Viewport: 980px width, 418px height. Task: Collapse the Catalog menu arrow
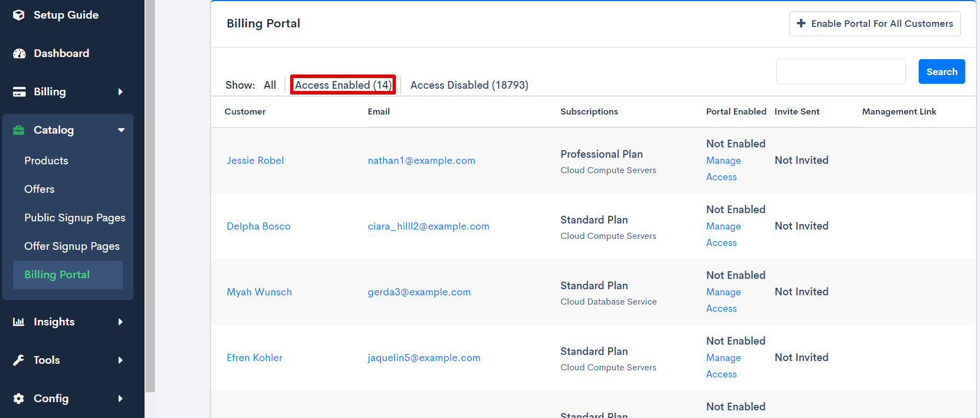click(x=121, y=130)
